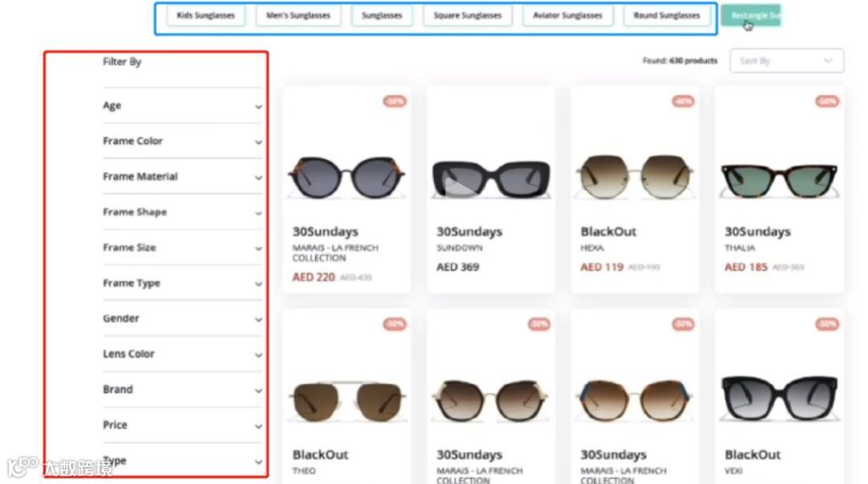868x484 pixels.
Task: Open the BlackOut Hexa sunglasses image
Action: [x=634, y=177]
